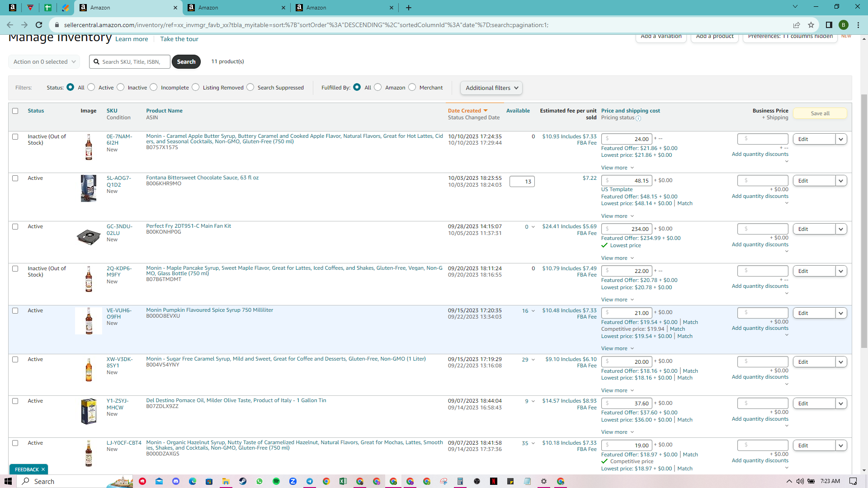The width and height of the screenshot is (868, 488).
Task: Open the Chrome three-dot menu
Action: (859, 25)
